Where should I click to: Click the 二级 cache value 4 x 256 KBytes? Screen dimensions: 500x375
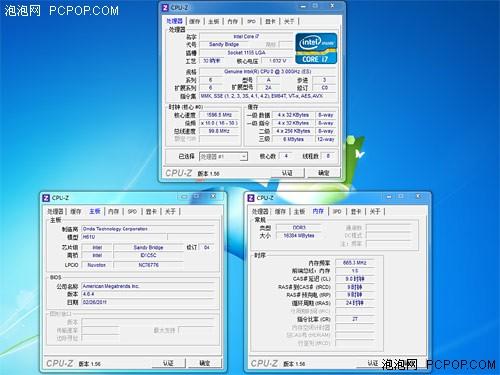(293, 131)
